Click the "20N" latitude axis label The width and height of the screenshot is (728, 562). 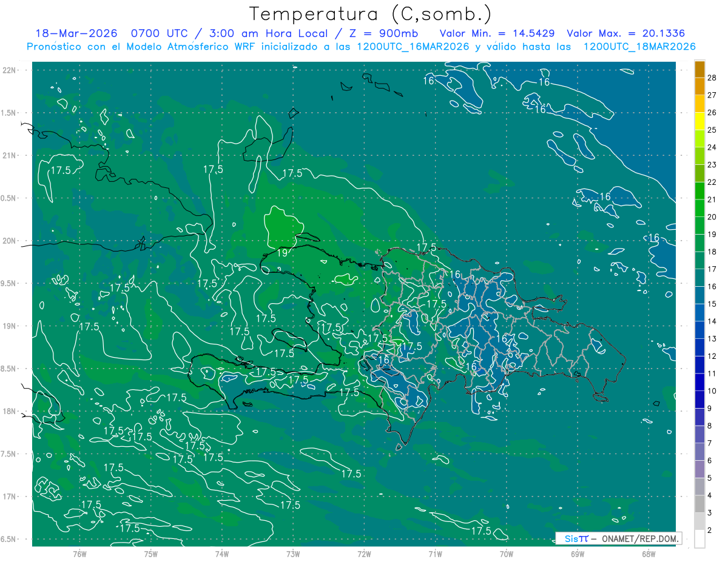[x=10, y=241]
